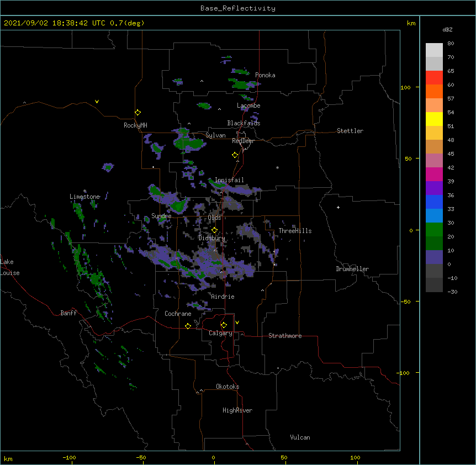The height and width of the screenshot is (465, 476).
Task: Click the yellow v marker northeast of Calgary
Action: 237,323
